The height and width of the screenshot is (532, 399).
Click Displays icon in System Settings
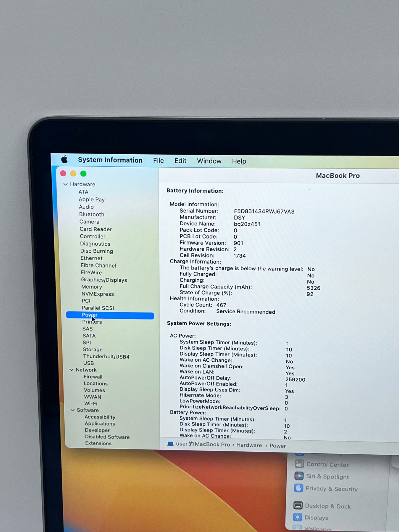pos(298,517)
